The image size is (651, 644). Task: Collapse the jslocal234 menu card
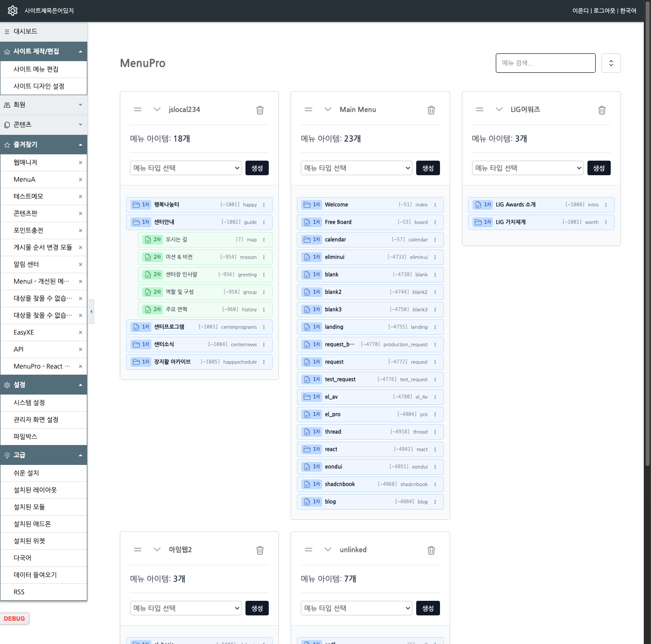(157, 110)
